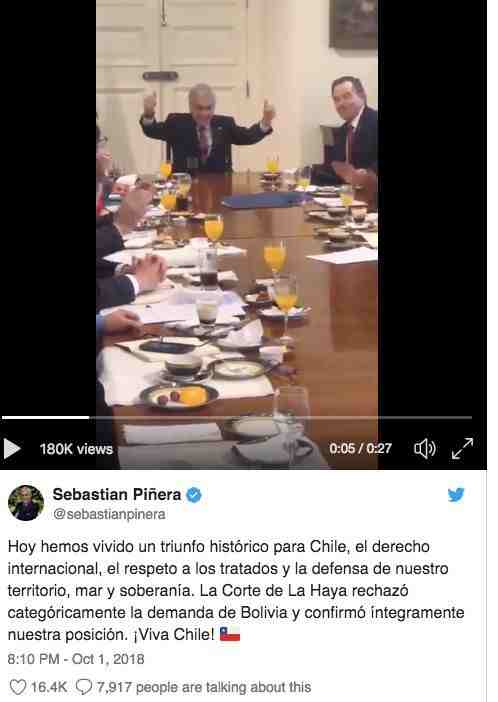The image size is (498, 702).
Task: Open Sebastian Piñera's profile avatar
Action: tap(26, 503)
